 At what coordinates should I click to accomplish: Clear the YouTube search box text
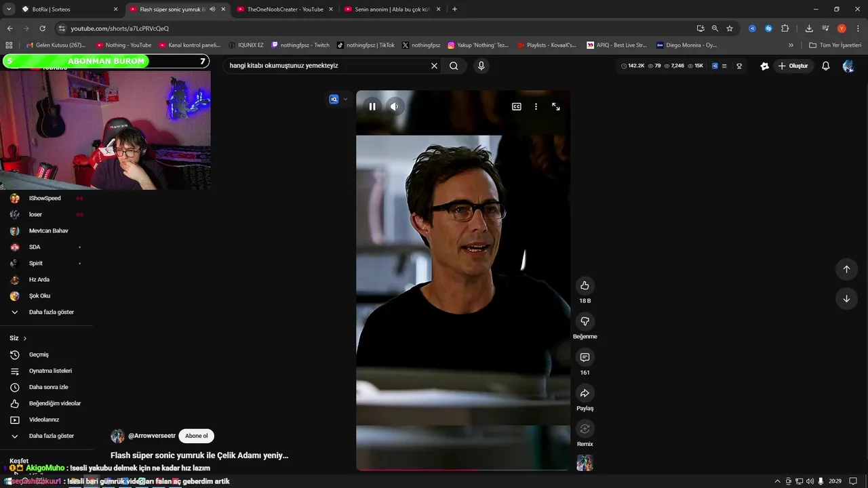(x=434, y=66)
